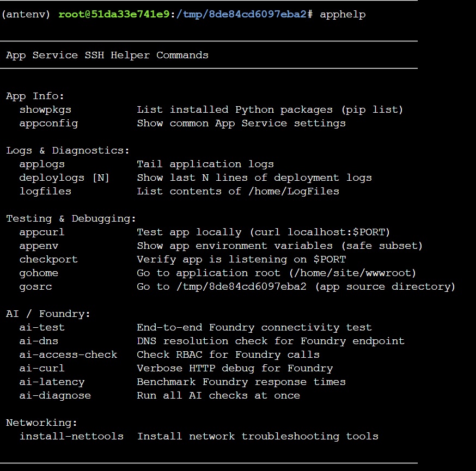Click the ai-dns command entry
The width and height of the screenshot is (476, 471).
pos(39,341)
